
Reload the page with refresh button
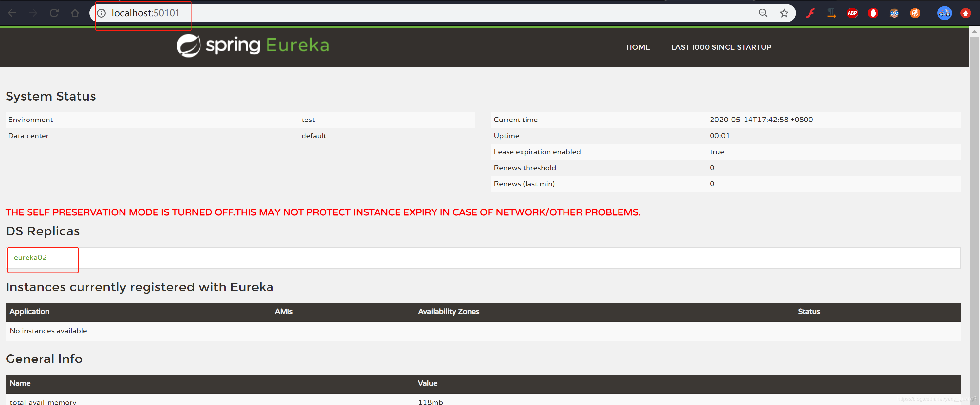[x=54, y=13]
